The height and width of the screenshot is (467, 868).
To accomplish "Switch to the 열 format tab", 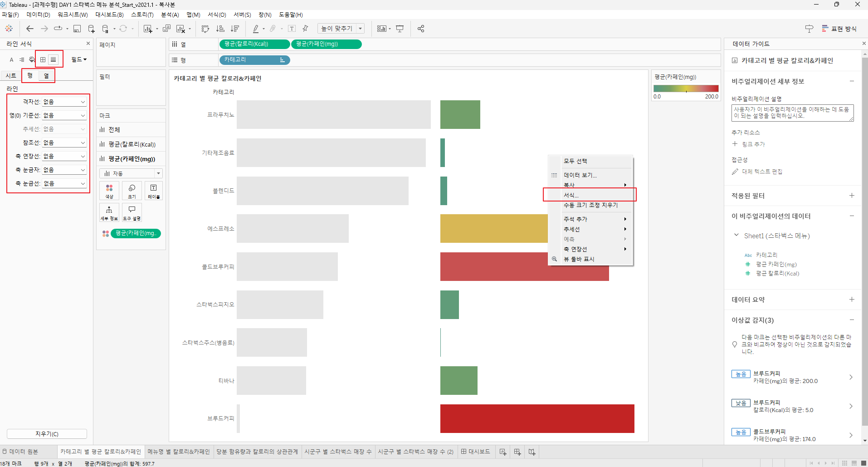I will [46, 76].
